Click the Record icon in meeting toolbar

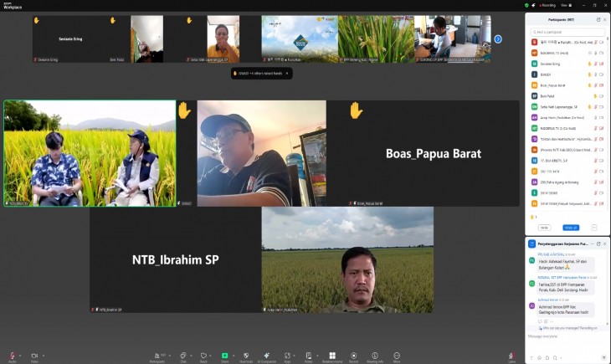coord(353,356)
